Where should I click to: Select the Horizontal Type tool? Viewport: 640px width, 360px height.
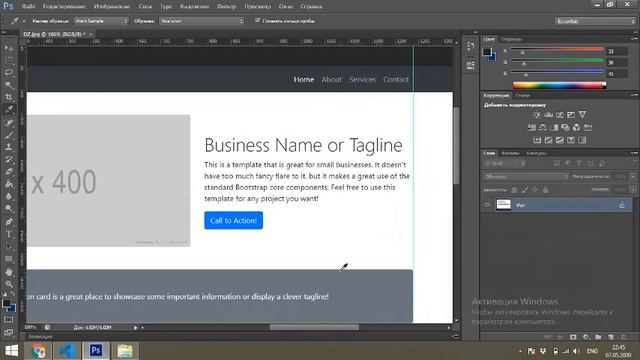9,234
